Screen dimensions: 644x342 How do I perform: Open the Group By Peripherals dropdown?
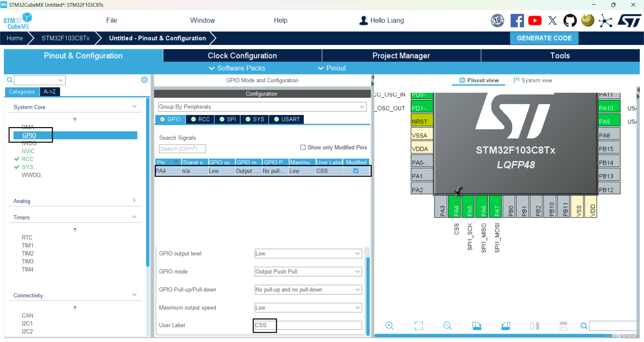point(262,107)
